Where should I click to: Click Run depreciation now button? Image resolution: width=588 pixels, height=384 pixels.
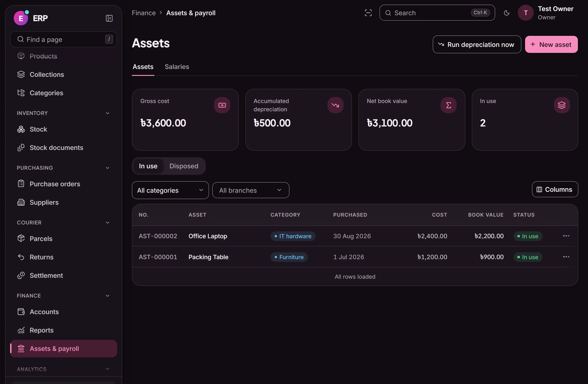coord(477,45)
